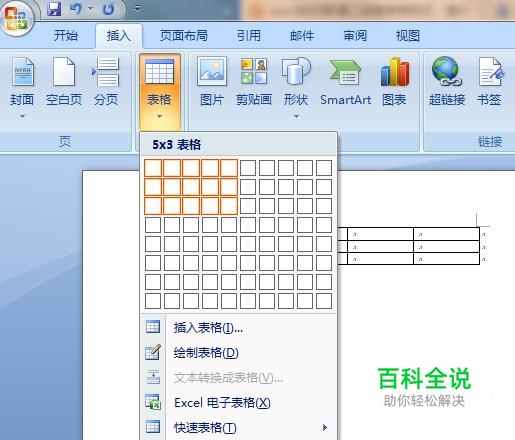515x440 pixels.
Task: Open the 邮件 ribbon tab
Action: pos(302,35)
